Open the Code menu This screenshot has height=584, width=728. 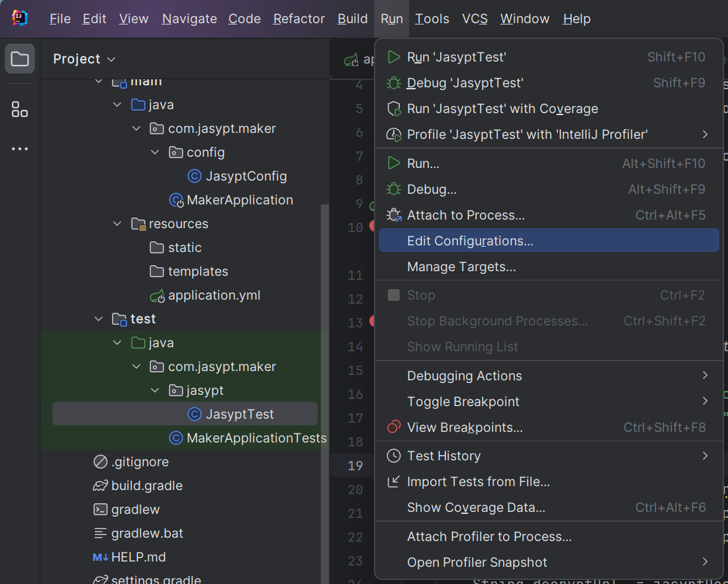(x=244, y=19)
